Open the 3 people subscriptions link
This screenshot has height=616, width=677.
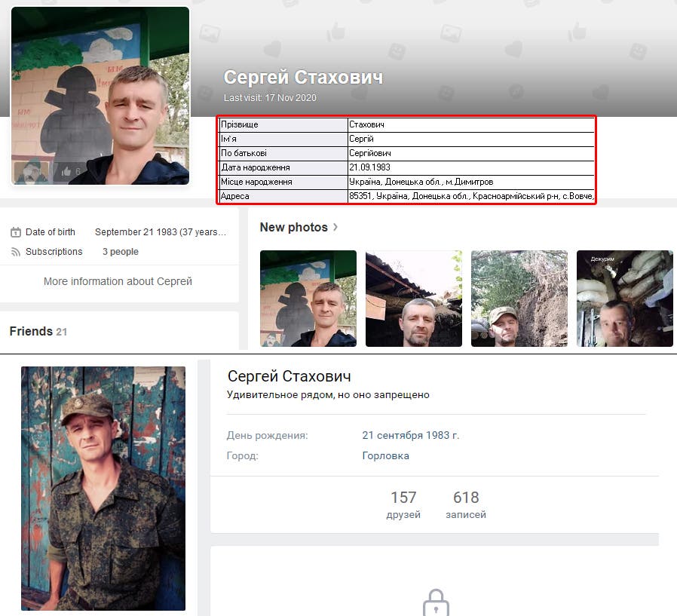[x=121, y=252]
